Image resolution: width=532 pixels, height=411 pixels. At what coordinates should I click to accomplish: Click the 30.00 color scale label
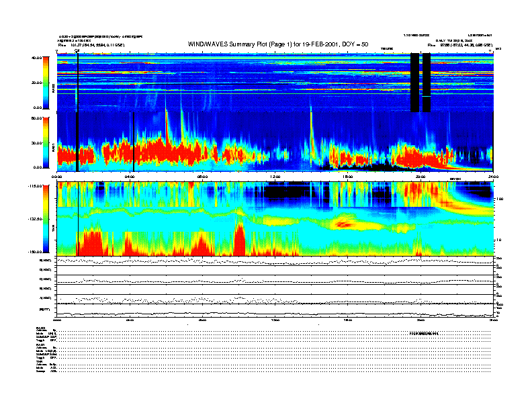pyautogui.click(x=37, y=143)
